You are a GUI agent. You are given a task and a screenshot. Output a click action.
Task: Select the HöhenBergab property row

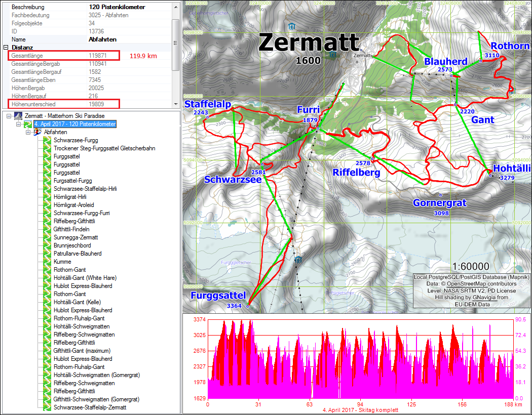point(91,88)
